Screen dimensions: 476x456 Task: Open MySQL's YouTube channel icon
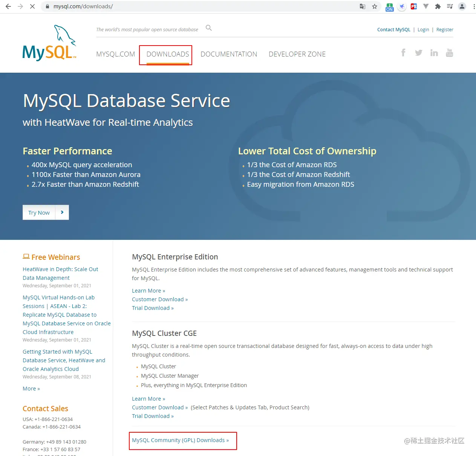(x=449, y=53)
